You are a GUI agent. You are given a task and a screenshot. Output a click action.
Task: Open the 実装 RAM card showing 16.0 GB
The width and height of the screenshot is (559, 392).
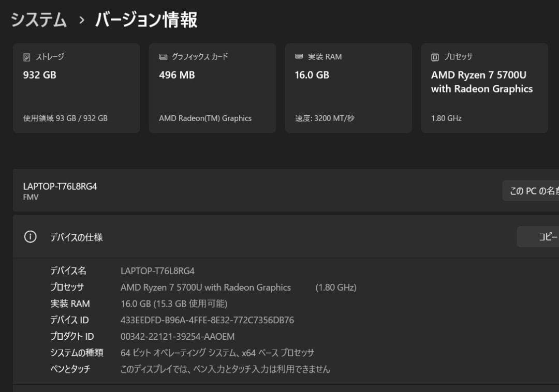click(348, 88)
